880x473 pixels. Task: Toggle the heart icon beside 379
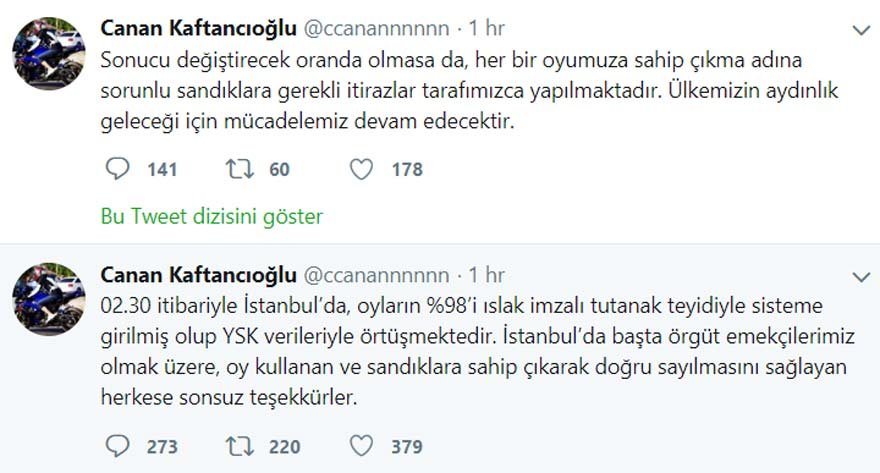pos(361,446)
